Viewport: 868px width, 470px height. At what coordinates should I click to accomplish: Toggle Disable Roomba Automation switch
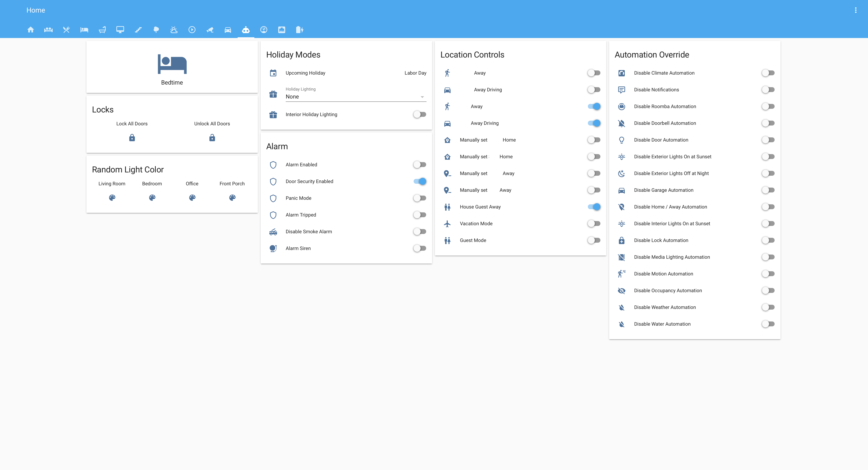point(768,107)
